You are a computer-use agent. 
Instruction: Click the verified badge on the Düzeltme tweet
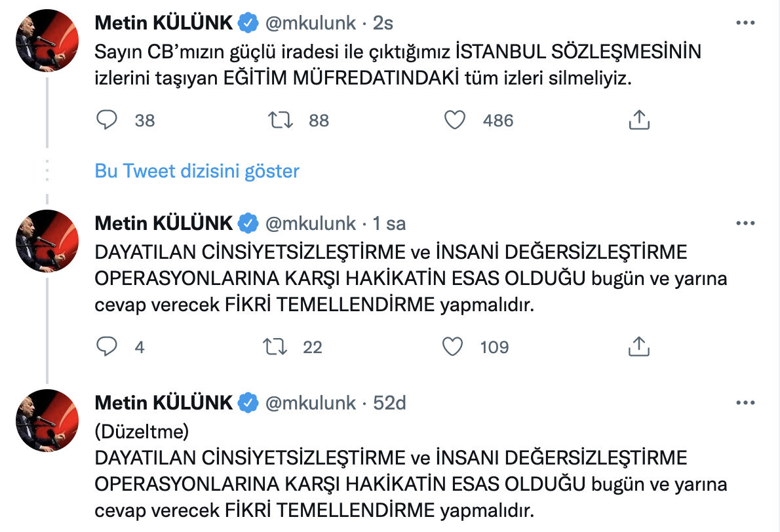[248, 404]
